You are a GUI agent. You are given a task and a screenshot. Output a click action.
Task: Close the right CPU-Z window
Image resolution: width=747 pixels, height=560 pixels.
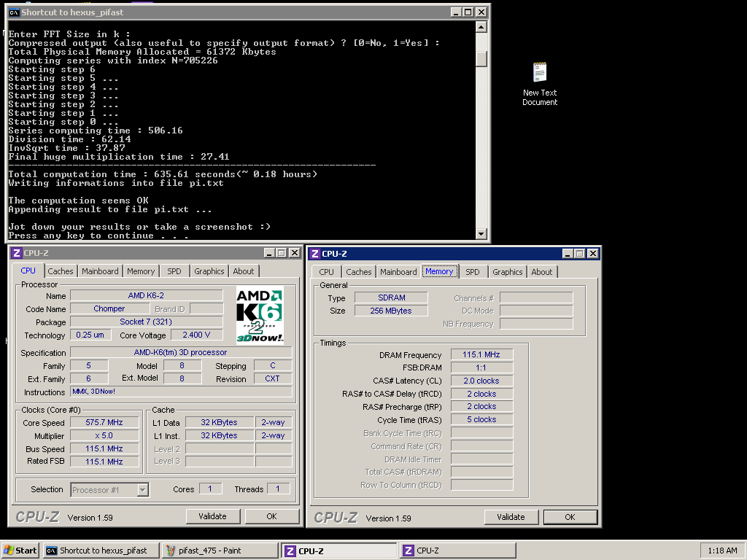point(592,254)
